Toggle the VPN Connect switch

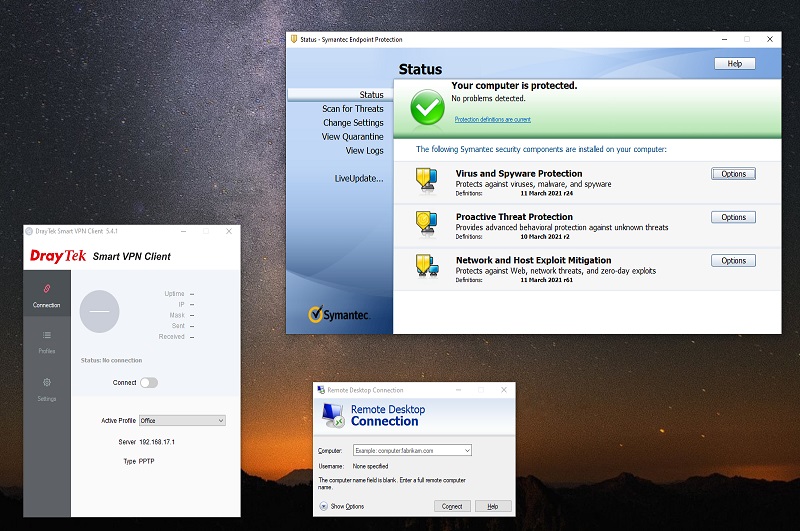point(149,383)
